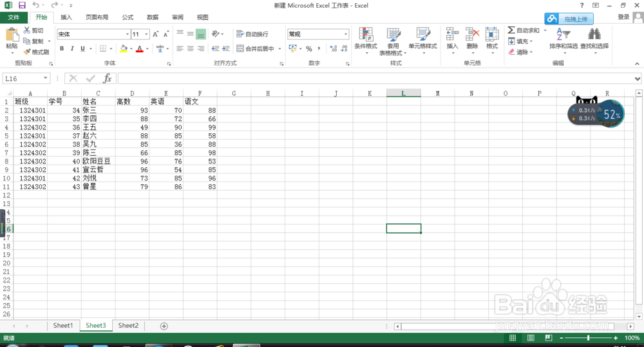Undo the last action
This screenshot has height=347, width=644.
(x=35, y=5)
